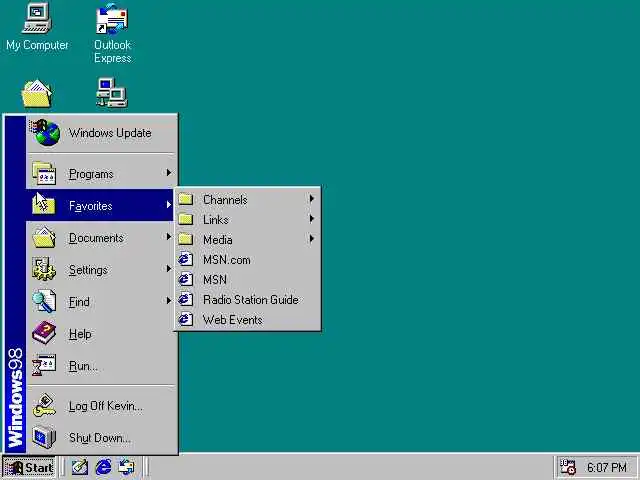Click the Channels folder icon
This screenshot has width=640, height=480.
[186, 199]
